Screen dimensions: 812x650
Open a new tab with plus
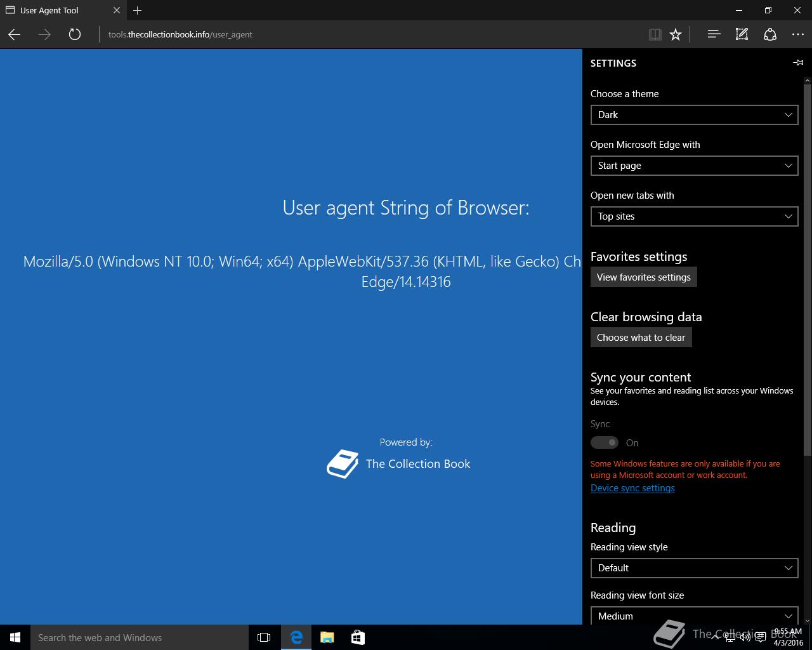coord(138,10)
